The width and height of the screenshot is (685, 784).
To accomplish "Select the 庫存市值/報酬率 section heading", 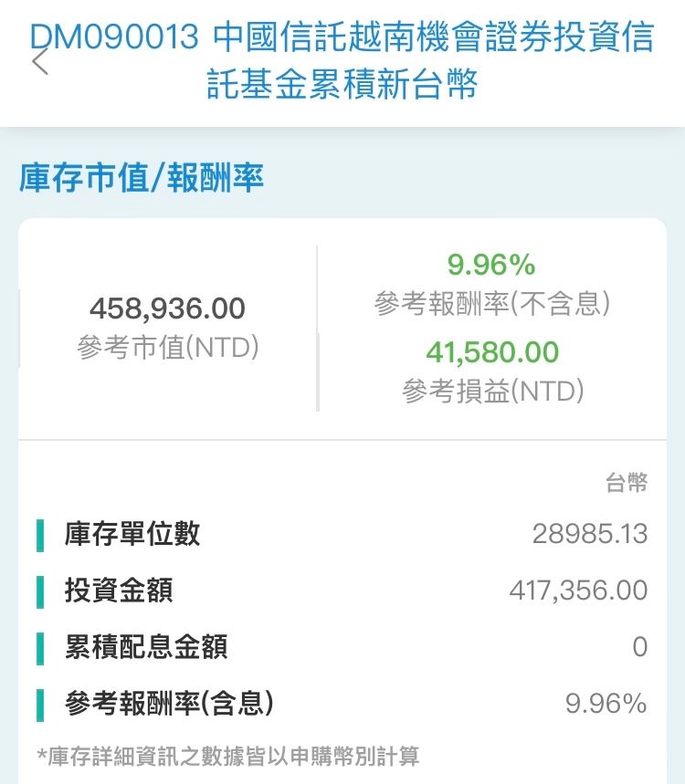I will pos(142,178).
